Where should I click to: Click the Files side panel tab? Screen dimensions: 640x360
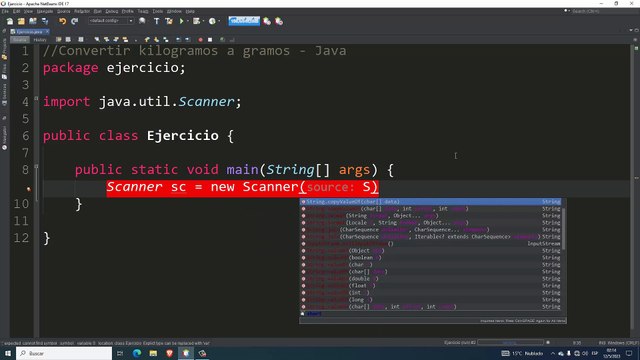[4, 71]
